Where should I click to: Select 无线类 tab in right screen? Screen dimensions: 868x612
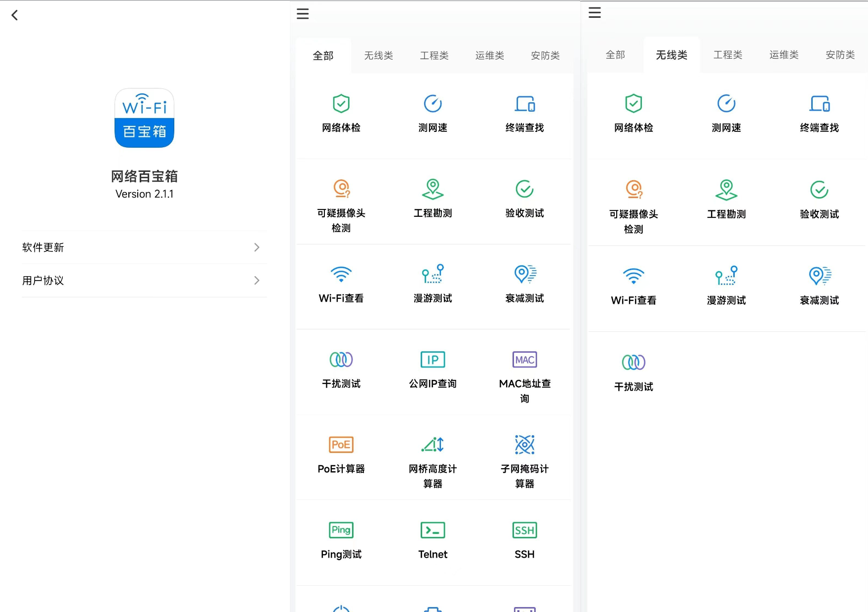(x=672, y=55)
